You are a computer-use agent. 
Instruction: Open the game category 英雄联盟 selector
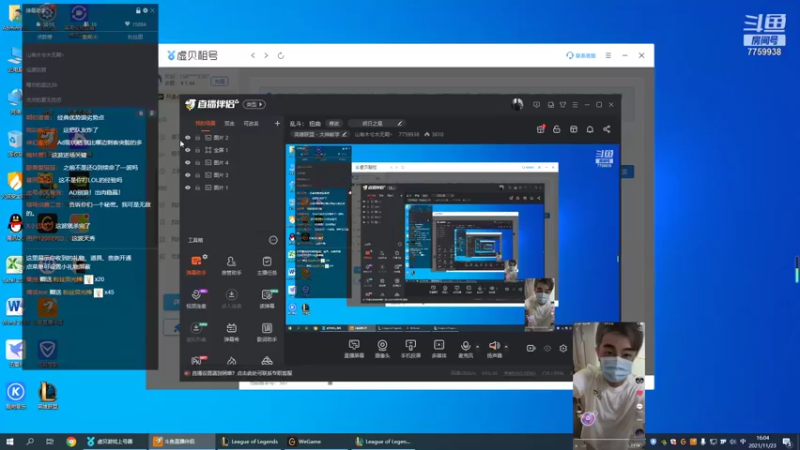[x=320, y=135]
